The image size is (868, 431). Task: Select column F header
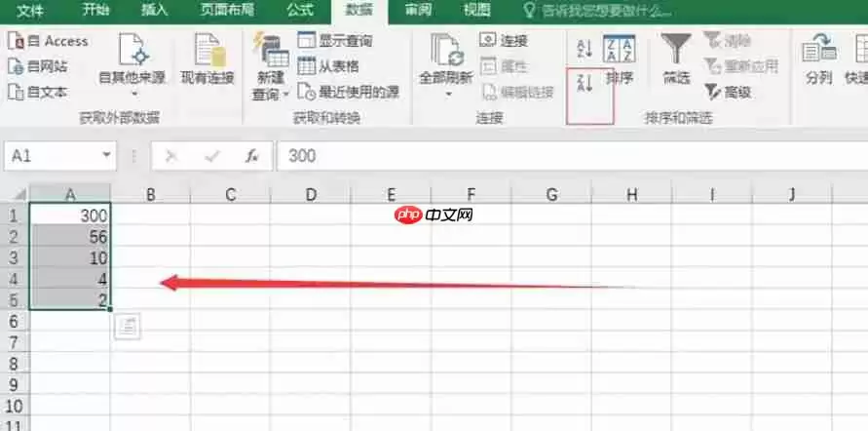point(472,194)
